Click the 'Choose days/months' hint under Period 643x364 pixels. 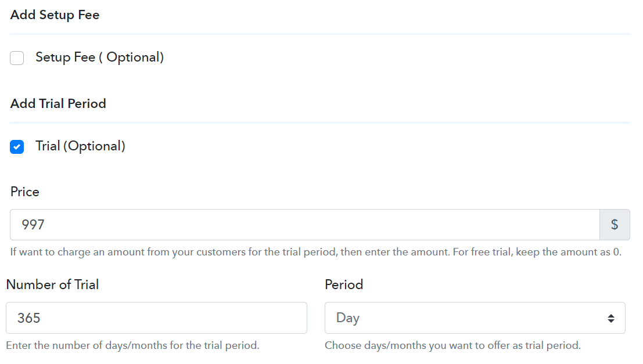point(452,345)
